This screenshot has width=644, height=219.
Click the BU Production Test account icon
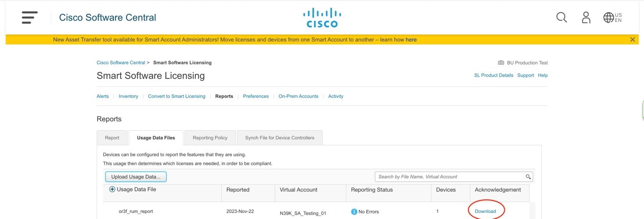pos(501,63)
